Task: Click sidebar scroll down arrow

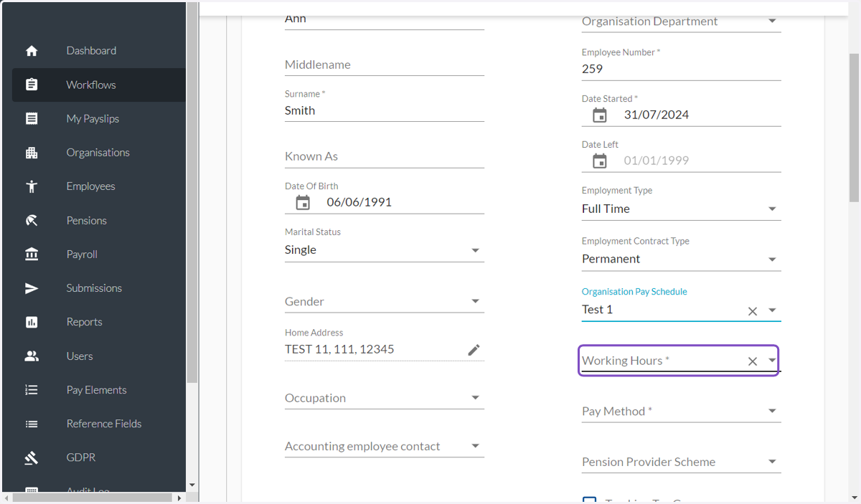Action: click(x=192, y=485)
